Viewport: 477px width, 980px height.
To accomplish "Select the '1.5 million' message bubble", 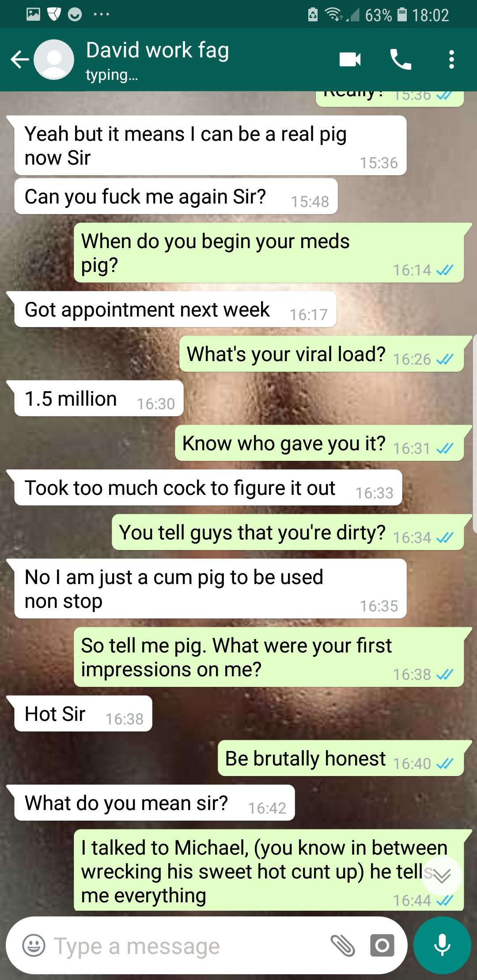I will [99, 398].
